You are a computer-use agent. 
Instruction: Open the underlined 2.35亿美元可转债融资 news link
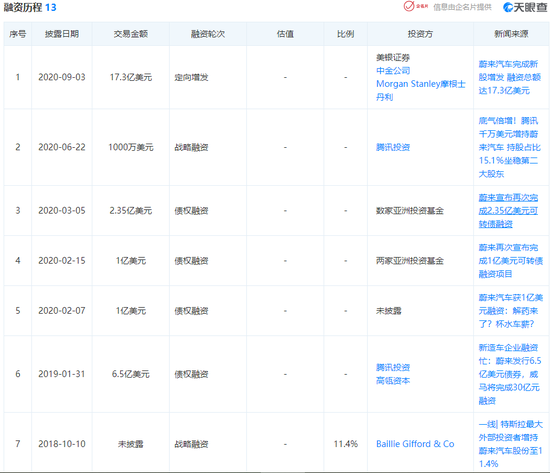pyautogui.click(x=508, y=211)
